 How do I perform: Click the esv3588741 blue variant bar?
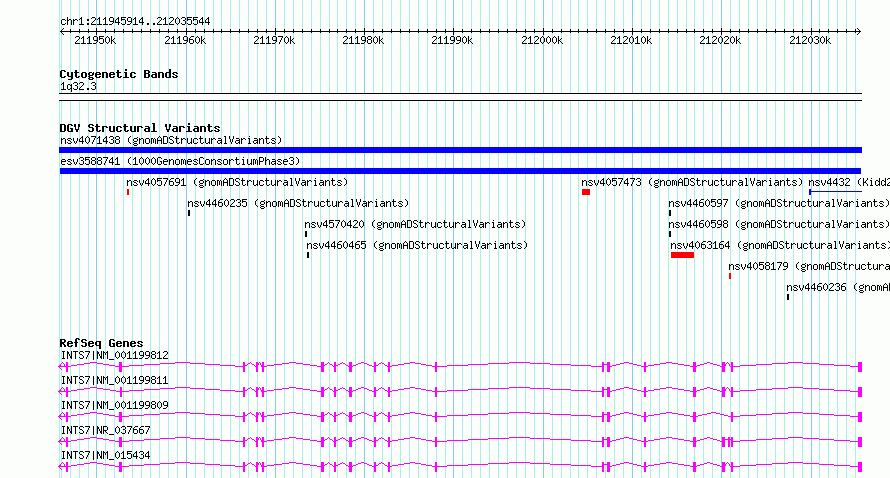tap(460, 171)
